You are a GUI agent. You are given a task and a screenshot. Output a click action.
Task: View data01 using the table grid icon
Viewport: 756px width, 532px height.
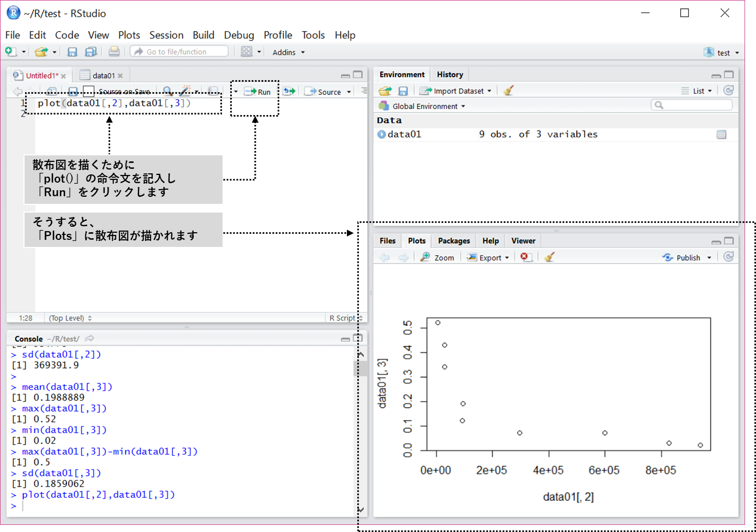click(721, 135)
